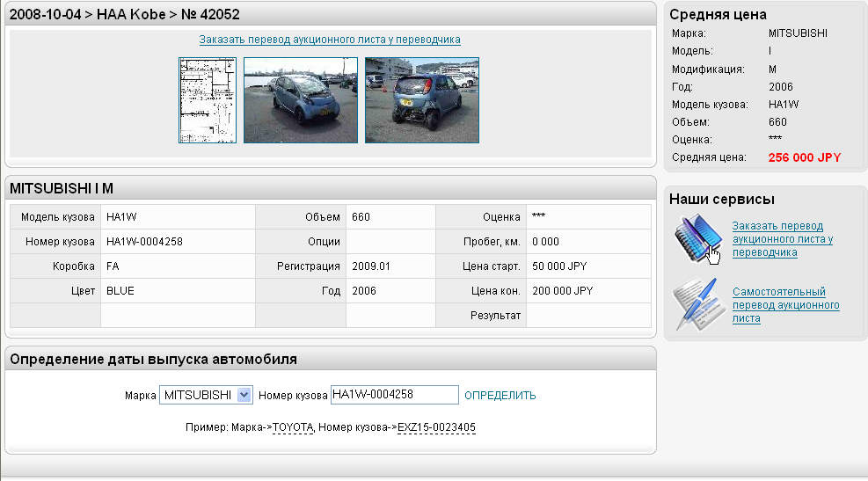Click the average price 256 000 JPY
This screenshot has width=868, height=481.
805,157
